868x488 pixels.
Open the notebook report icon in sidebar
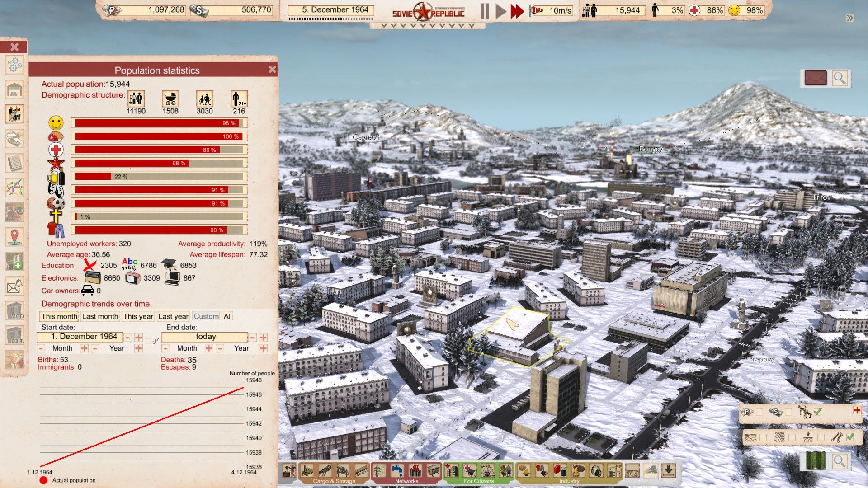pyautogui.click(x=14, y=163)
